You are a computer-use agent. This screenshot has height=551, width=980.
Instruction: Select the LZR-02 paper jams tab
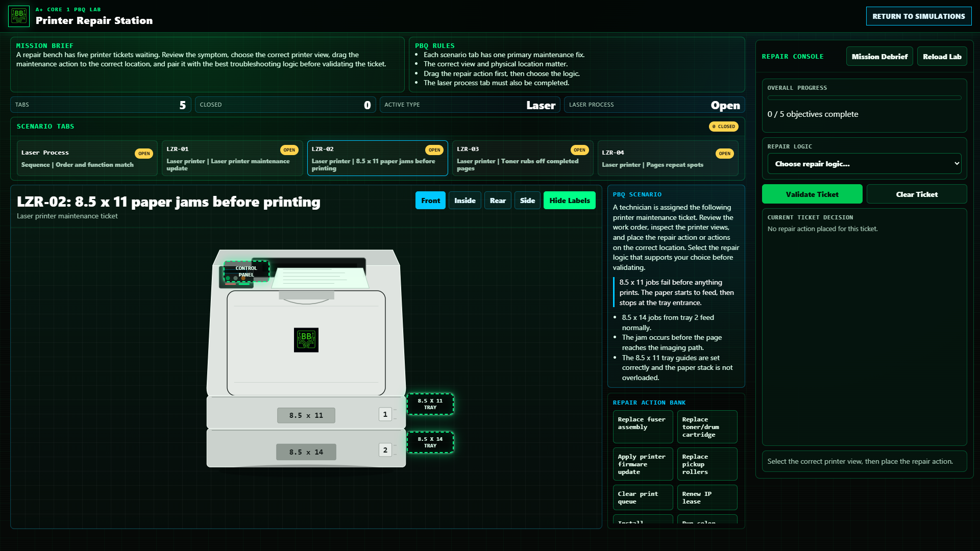tap(378, 159)
